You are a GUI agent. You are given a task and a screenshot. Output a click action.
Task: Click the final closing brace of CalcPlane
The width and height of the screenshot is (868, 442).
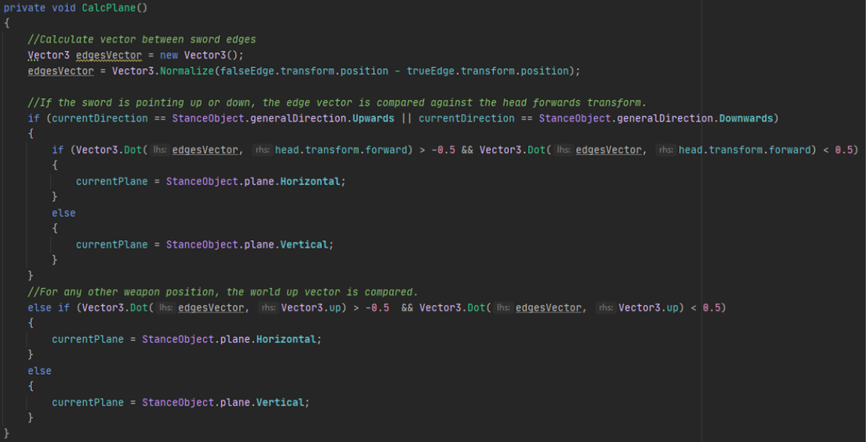pos(7,433)
